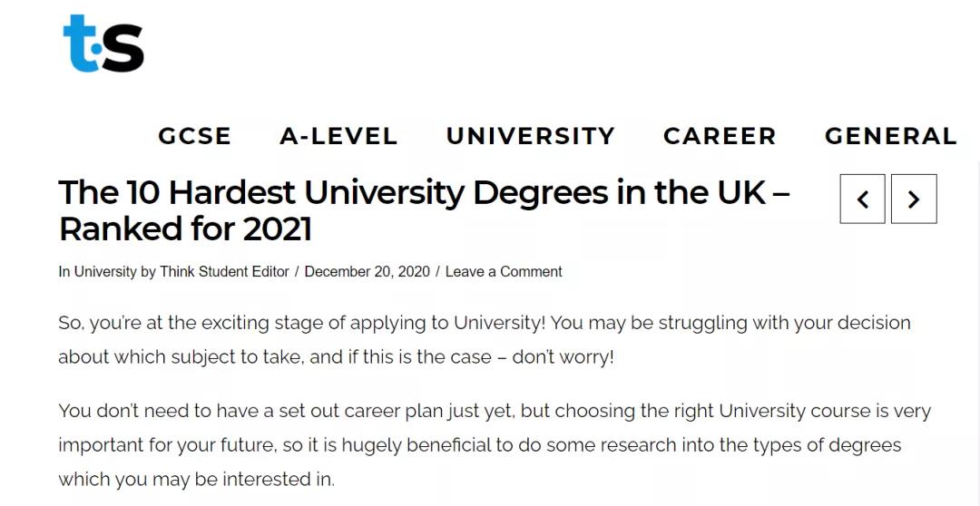Click the 'December 20, 2020' publish date
This screenshot has width=980, height=506.
pos(366,272)
